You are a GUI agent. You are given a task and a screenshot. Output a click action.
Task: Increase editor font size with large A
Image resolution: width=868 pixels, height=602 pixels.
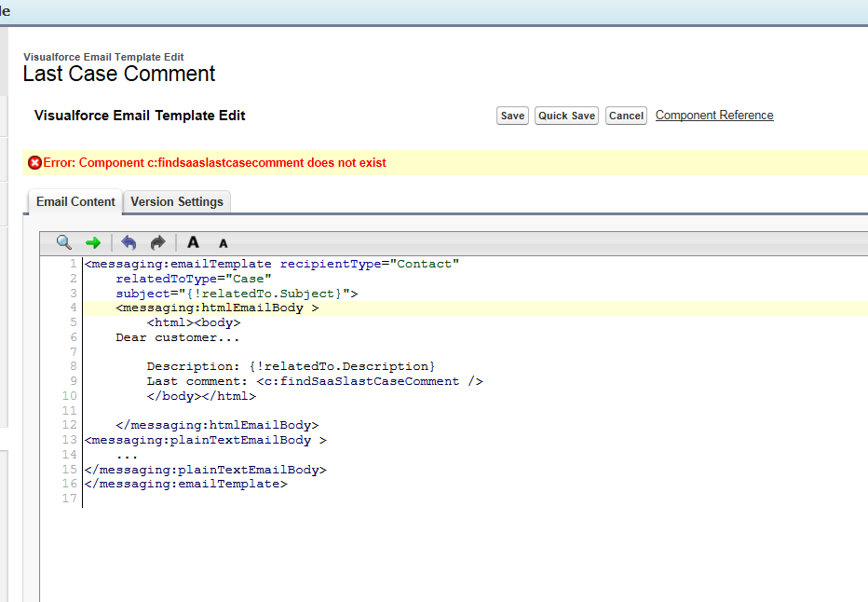(194, 242)
